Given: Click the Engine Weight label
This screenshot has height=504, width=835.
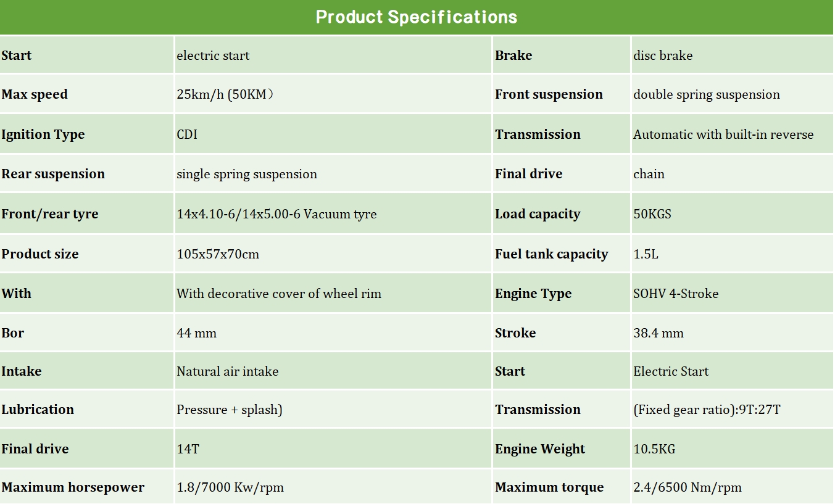Looking at the screenshot, I should pyautogui.click(x=540, y=449).
